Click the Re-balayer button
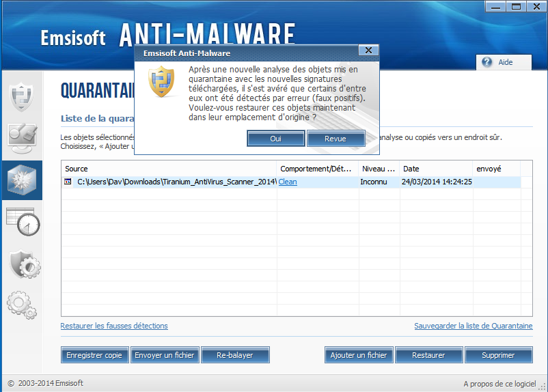Image resolution: width=548 pixels, height=392 pixels. click(x=235, y=355)
